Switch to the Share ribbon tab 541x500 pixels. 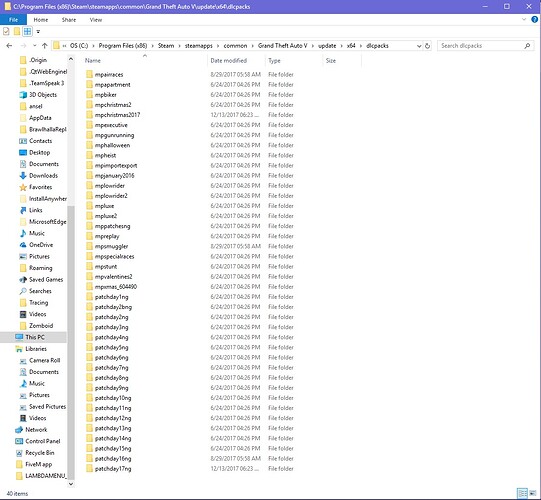pos(69,20)
